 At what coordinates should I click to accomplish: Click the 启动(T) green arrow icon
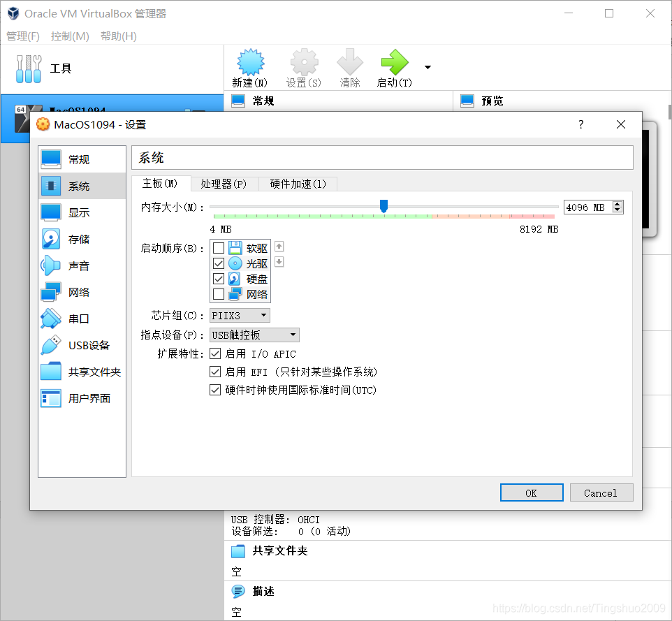[x=394, y=63]
